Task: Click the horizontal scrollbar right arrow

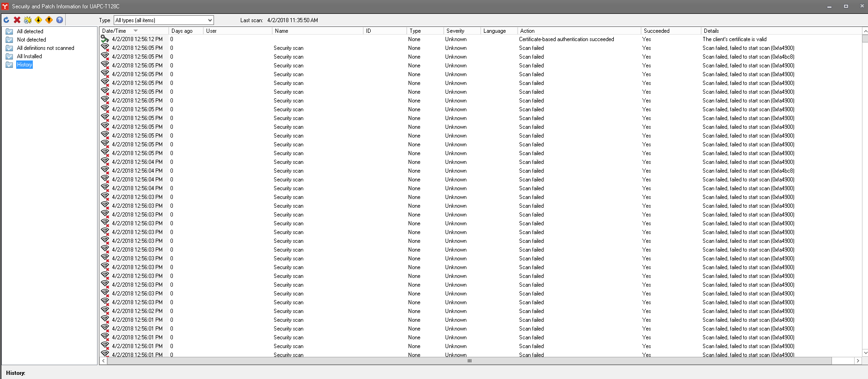Action: (858, 361)
